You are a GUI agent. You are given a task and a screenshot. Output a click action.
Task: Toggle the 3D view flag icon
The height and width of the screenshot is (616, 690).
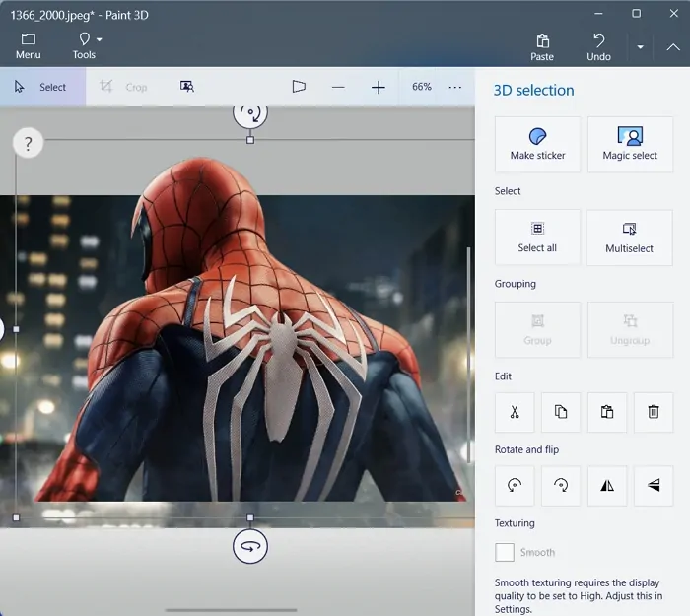pos(299,87)
